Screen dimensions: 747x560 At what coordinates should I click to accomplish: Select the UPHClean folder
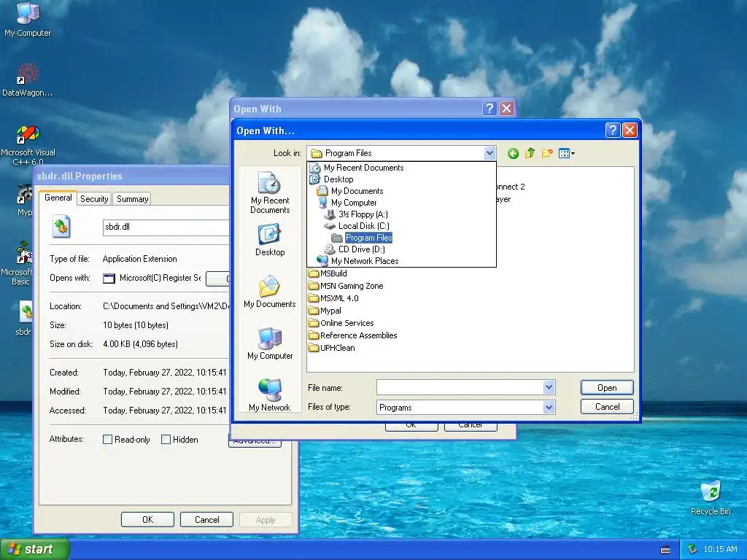[x=331, y=348]
